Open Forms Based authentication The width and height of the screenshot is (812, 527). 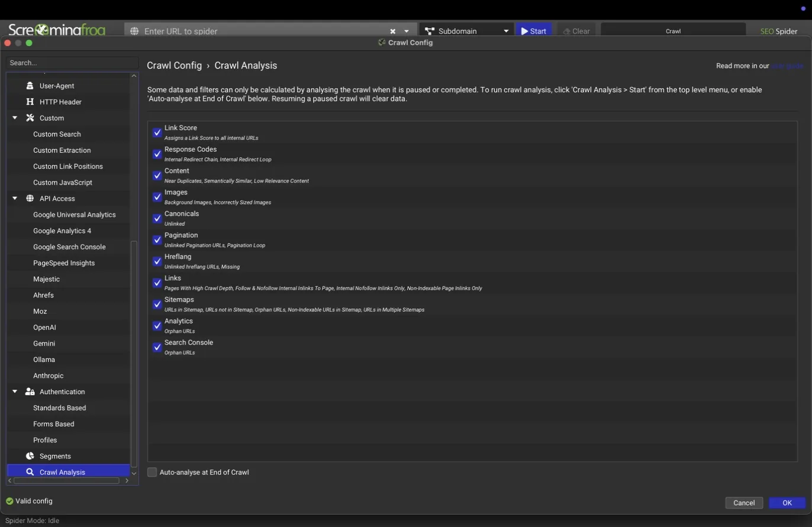coord(54,424)
